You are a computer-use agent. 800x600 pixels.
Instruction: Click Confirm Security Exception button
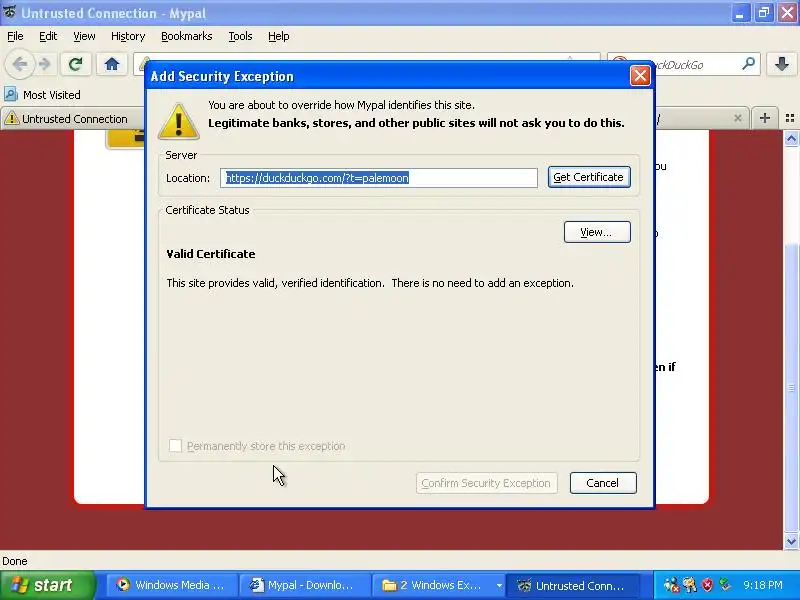pyautogui.click(x=486, y=483)
